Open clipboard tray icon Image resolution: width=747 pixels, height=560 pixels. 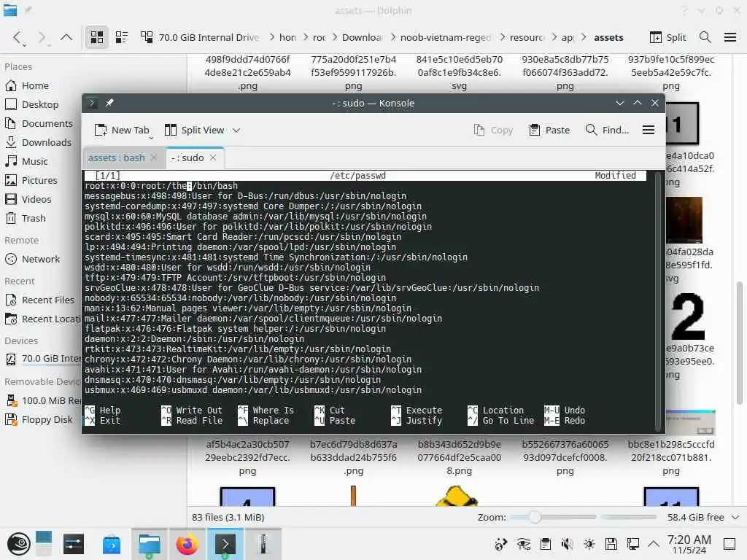[546, 544]
